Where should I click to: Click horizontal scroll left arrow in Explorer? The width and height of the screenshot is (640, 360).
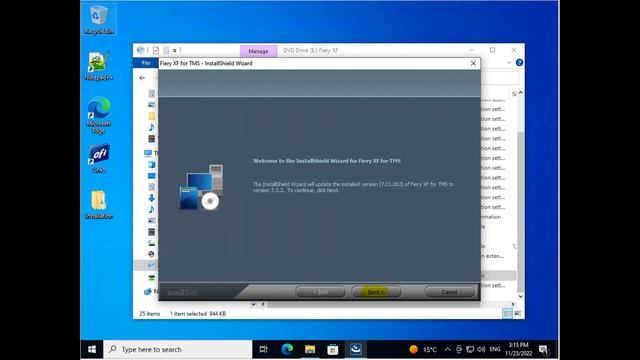263,304
